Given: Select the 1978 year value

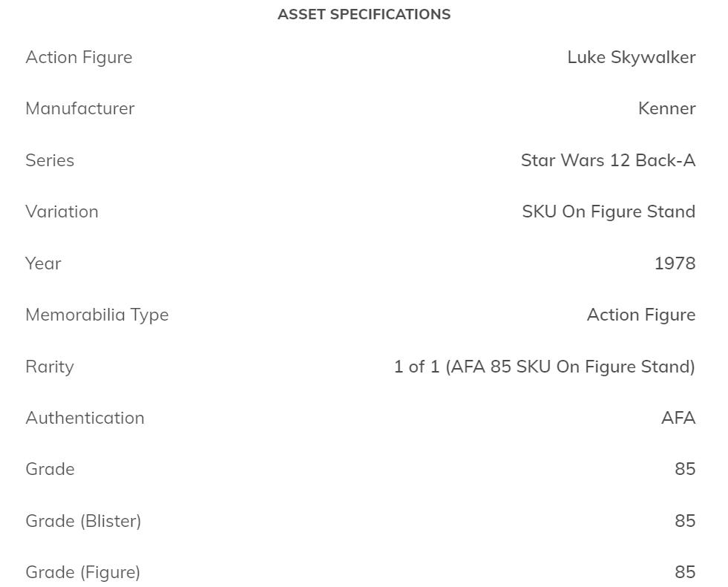Looking at the screenshot, I should tap(675, 263).
